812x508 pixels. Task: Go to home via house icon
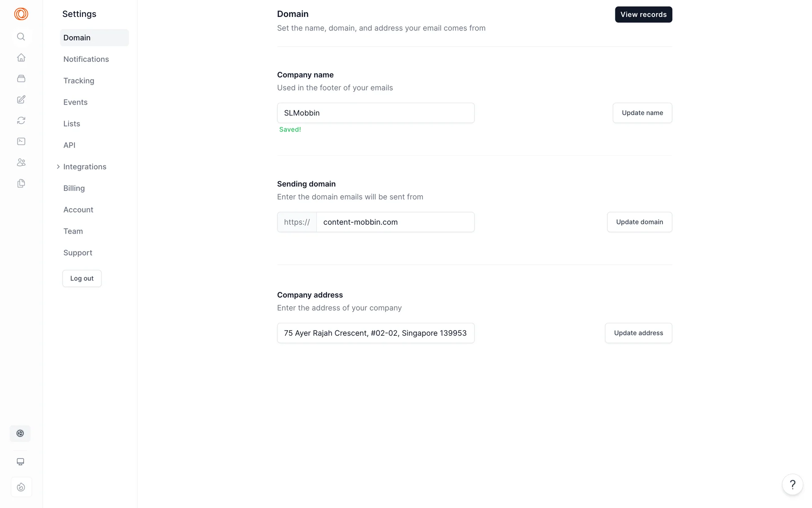[21, 58]
